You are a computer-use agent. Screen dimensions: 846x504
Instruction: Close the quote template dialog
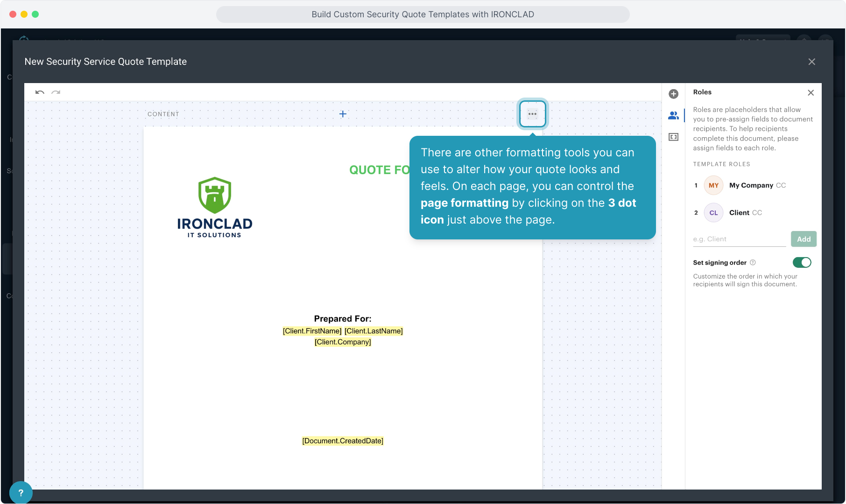pos(812,62)
